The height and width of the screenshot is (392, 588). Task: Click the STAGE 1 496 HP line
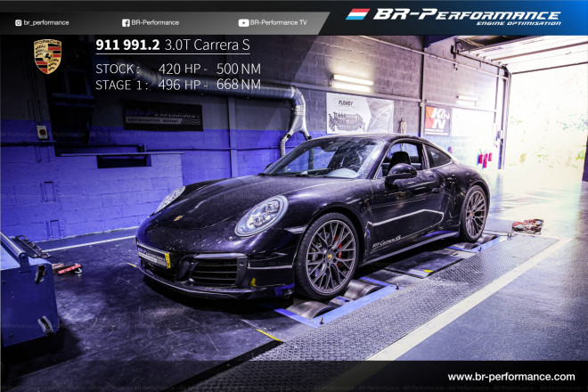(x=177, y=85)
